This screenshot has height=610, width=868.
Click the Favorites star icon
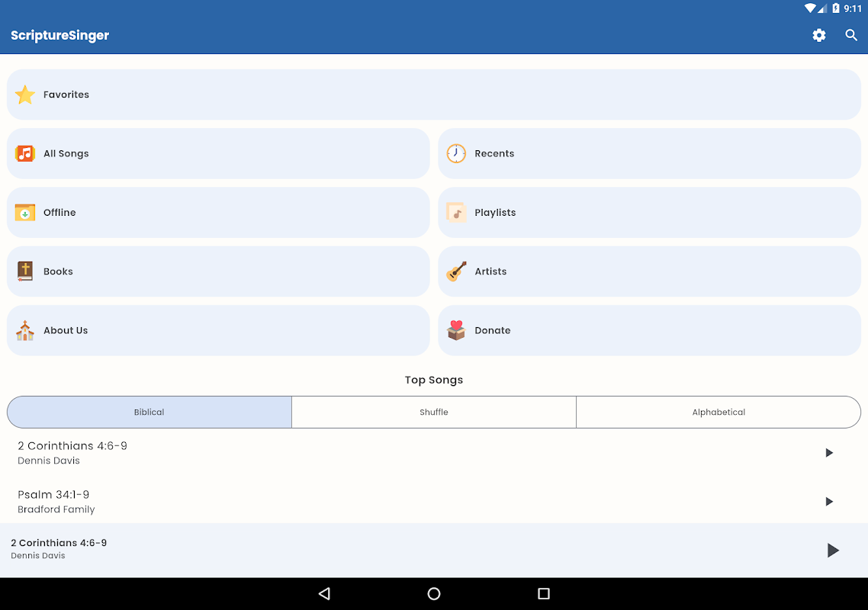coord(25,95)
